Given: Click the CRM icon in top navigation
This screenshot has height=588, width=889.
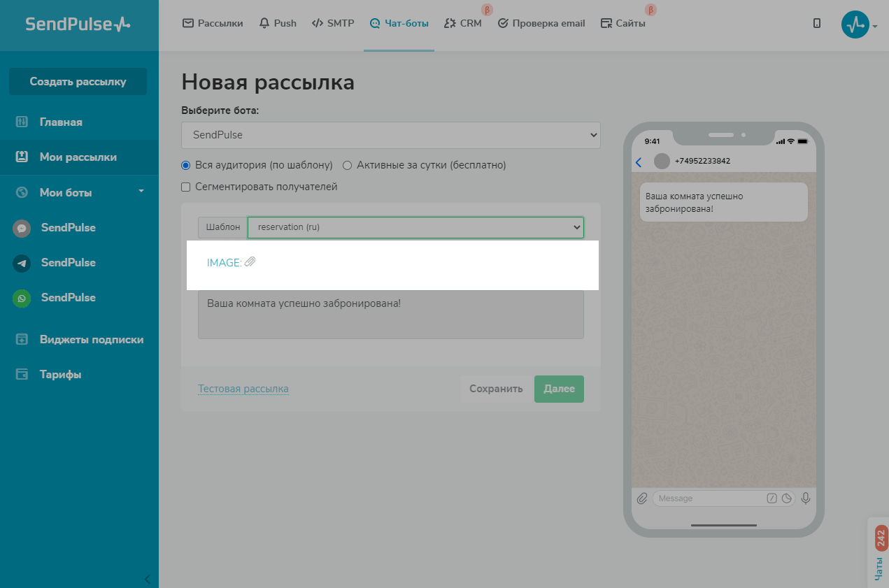Looking at the screenshot, I should [450, 23].
